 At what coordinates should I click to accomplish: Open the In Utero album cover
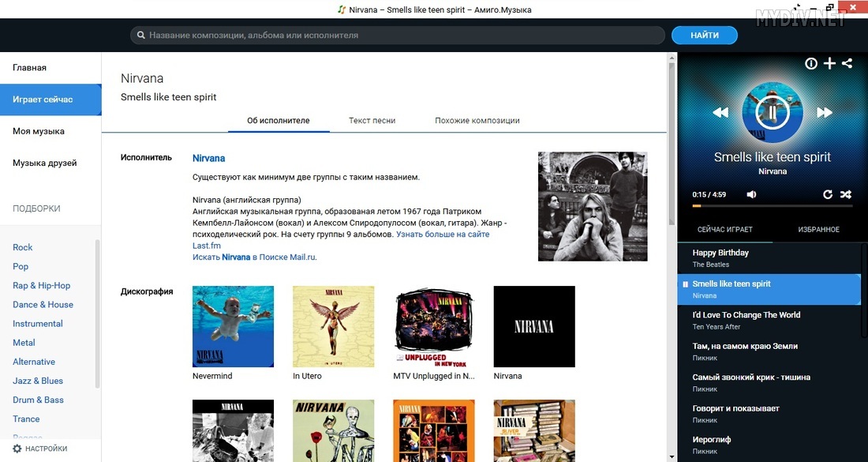click(x=333, y=326)
